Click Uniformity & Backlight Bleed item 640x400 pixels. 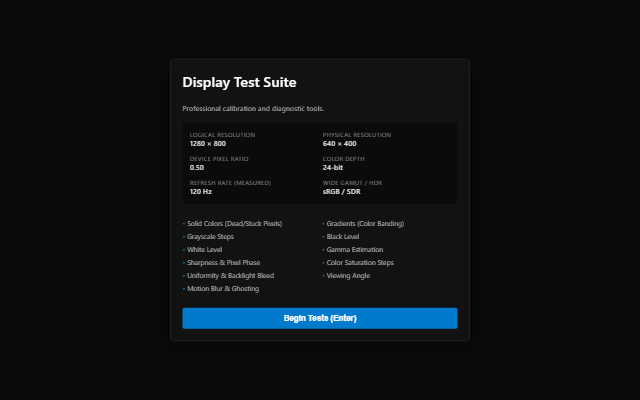[228, 276]
